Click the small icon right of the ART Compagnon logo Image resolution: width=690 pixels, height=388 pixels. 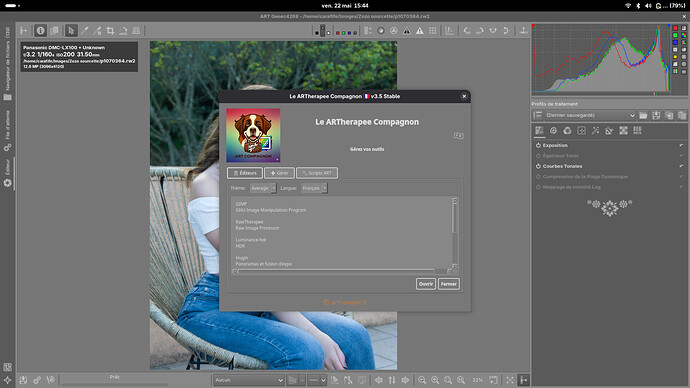click(459, 135)
